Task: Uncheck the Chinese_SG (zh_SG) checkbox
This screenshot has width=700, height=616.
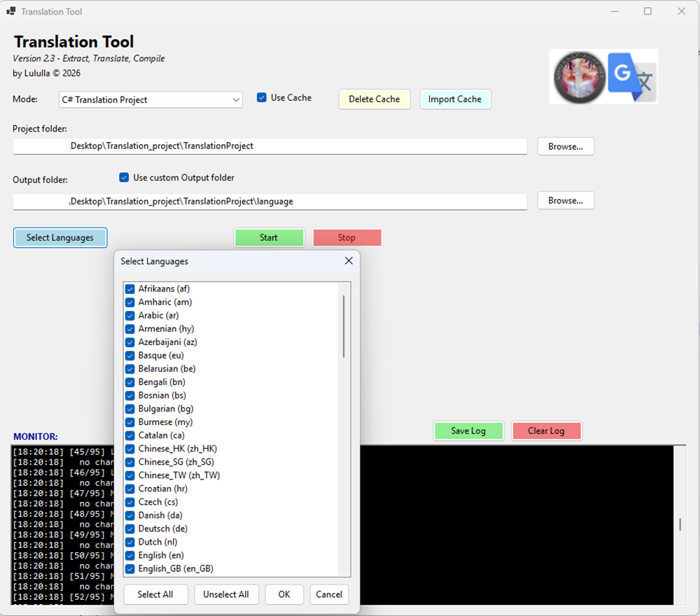Action: [130, 462]
